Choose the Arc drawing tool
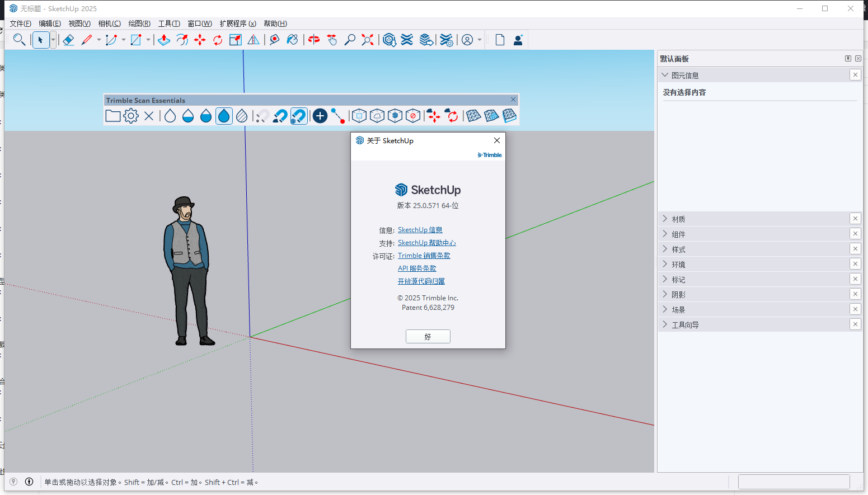 [x=111, y=40]
